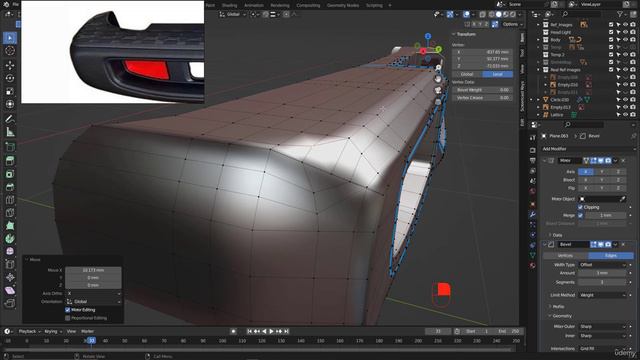Click the snapping magnet icon in the header

pyautogui.click(x=266, y=14)
